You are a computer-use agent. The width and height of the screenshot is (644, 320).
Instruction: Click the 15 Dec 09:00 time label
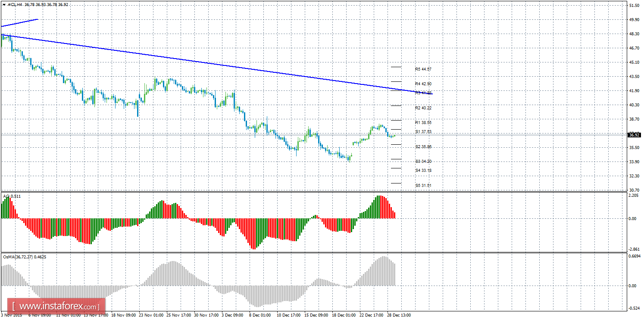click(x=316, y=315)
